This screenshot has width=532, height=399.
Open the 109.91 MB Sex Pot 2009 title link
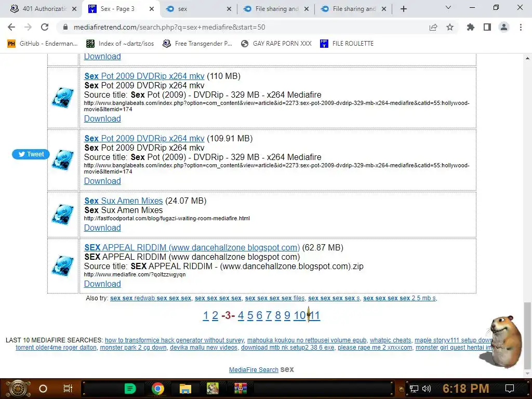144,138
